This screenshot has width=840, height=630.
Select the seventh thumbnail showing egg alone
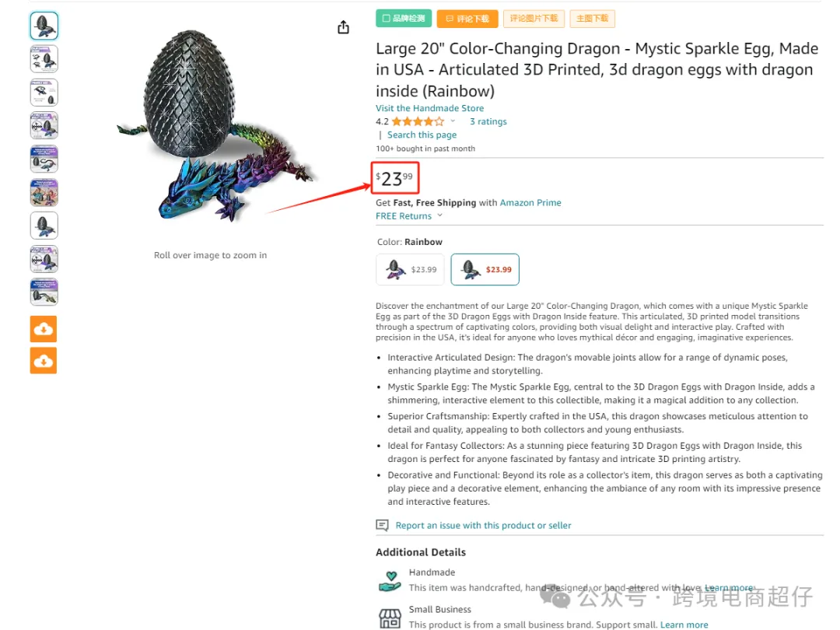44,226
